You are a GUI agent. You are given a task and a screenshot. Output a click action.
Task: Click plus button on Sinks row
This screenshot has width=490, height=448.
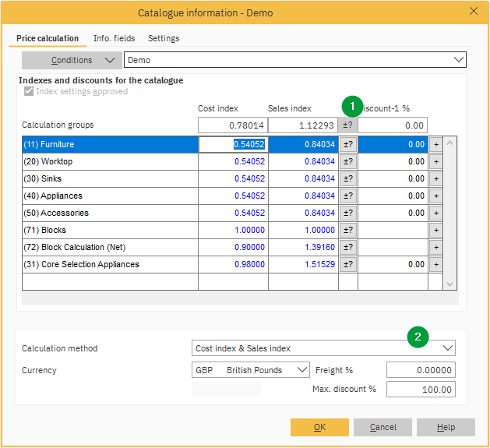coord(435,178)
